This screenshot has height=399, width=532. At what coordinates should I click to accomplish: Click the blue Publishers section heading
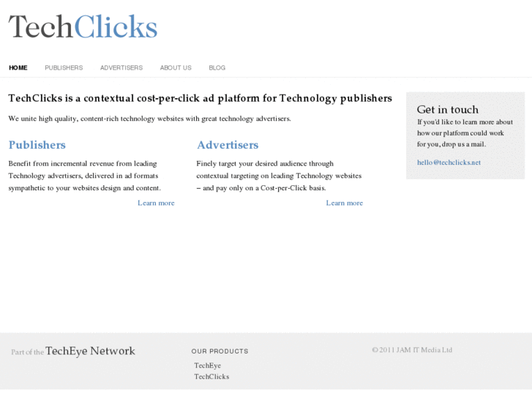click(x=37, y=145)
